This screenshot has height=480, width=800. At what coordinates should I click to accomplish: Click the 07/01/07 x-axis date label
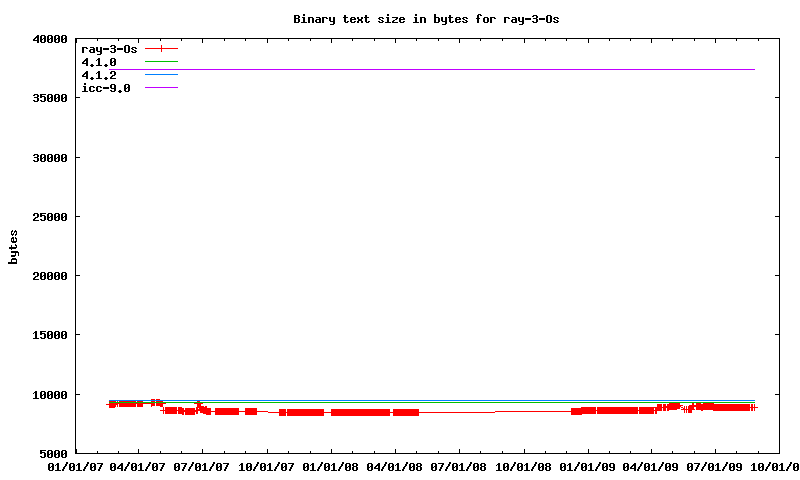coord(203,467)
